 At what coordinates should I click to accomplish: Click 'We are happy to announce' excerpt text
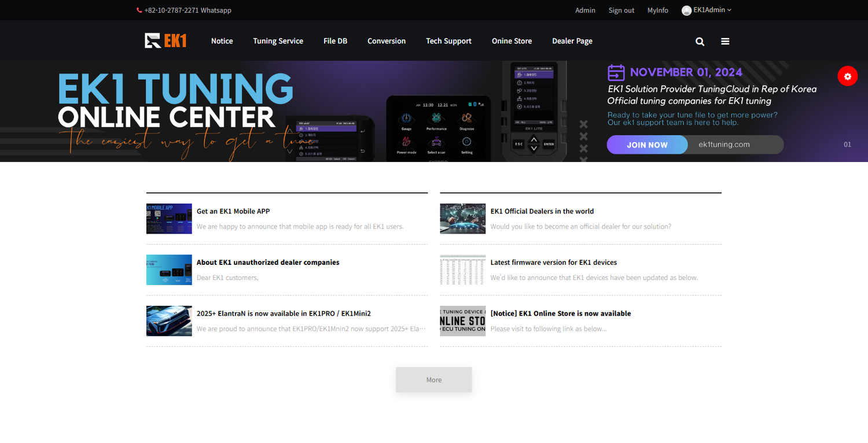coord(300,227)
